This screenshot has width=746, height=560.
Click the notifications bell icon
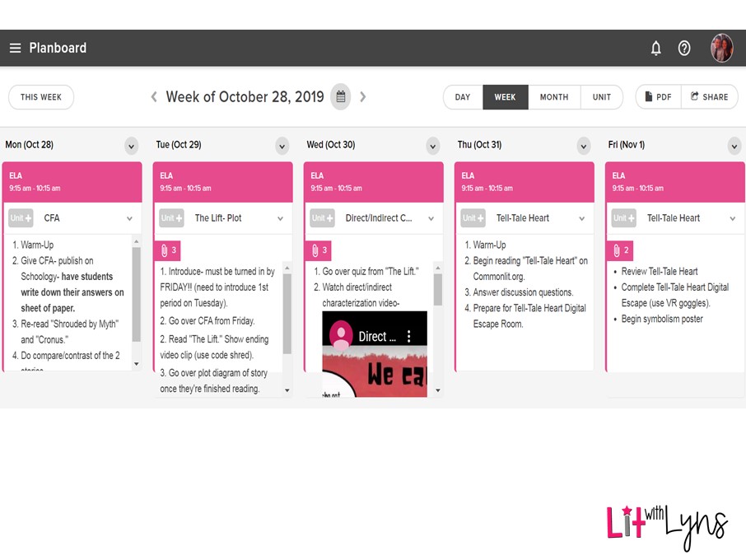pos(655,48)
